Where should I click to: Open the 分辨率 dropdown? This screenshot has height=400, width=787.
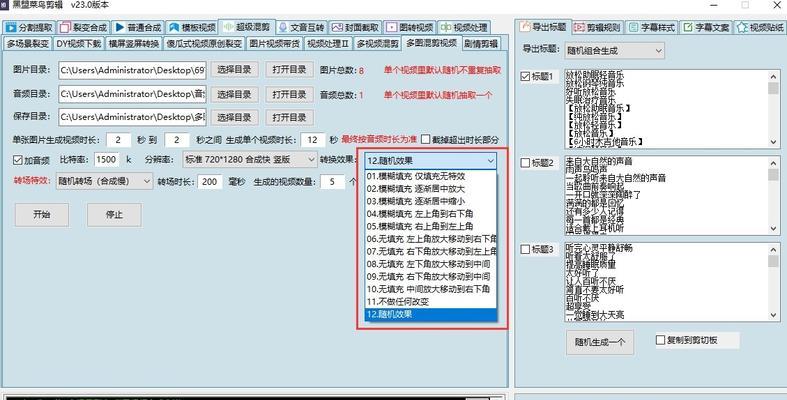(249, 160)
